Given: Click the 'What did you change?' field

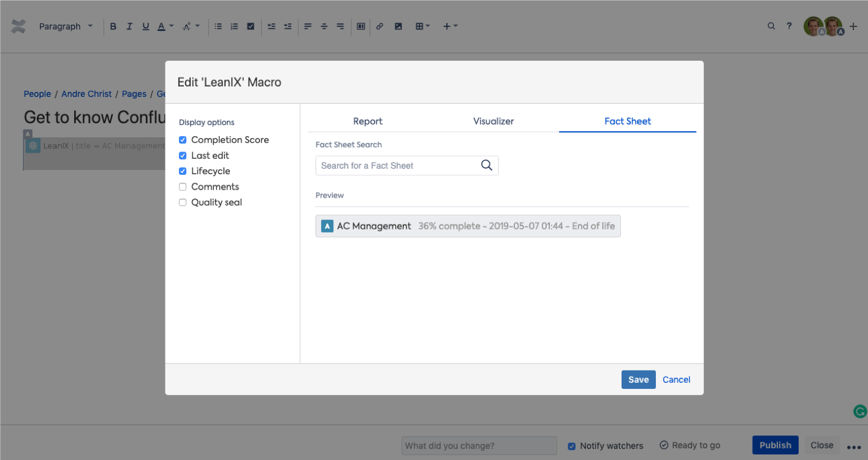Looking at the screenshot, I should [479, 446].
